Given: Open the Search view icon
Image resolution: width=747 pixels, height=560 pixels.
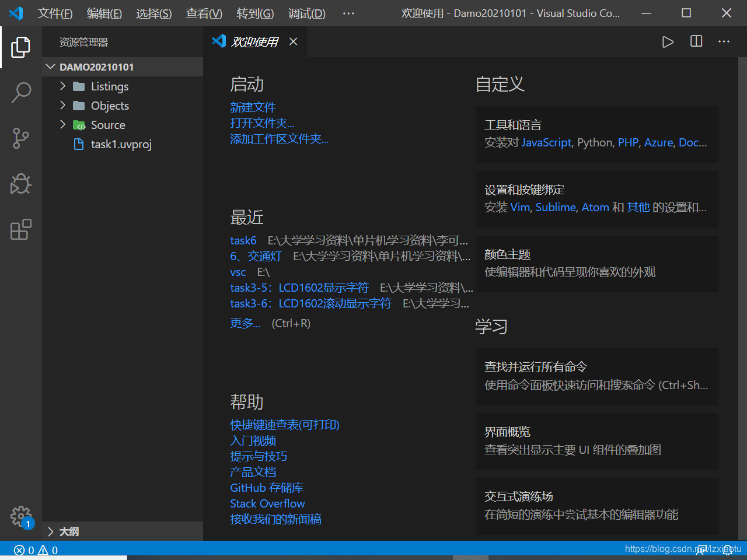Looking at the screenshot, I should tap(21, 93).
